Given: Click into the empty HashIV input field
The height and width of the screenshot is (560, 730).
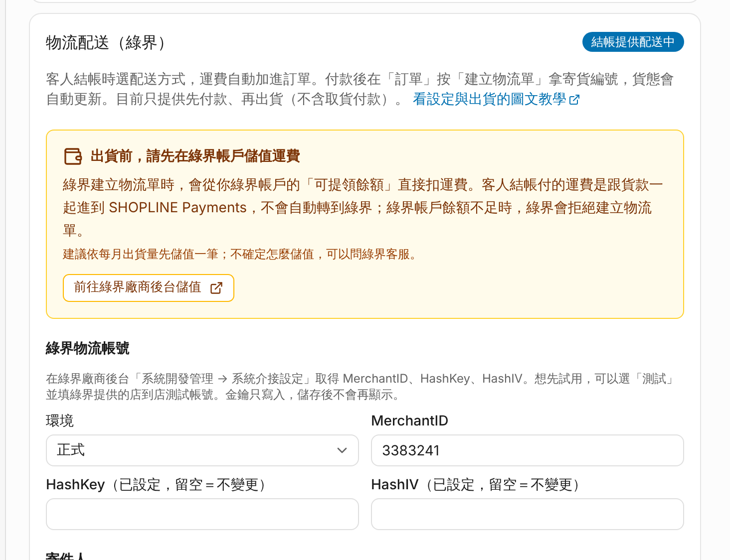Looking at the screenshot, I should (x=528, y=514).
